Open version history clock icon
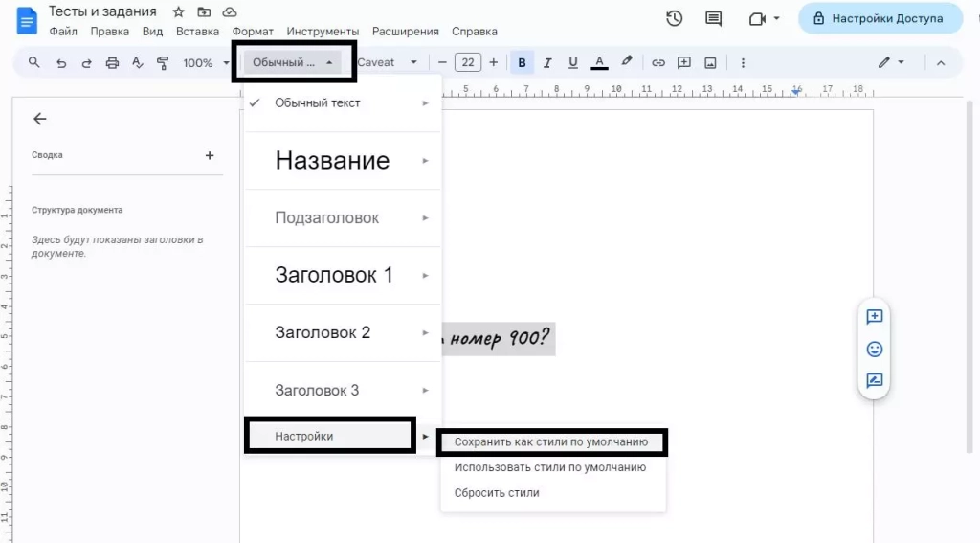980x543 pixels. click(674, 19)
